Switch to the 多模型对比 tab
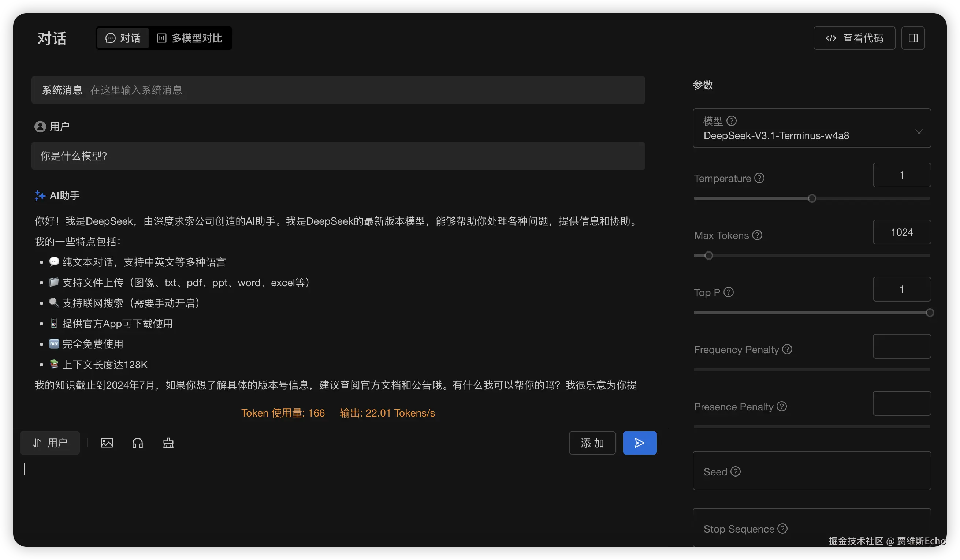Viewport: 960px width, 560px height. click(x=190, y=38)
